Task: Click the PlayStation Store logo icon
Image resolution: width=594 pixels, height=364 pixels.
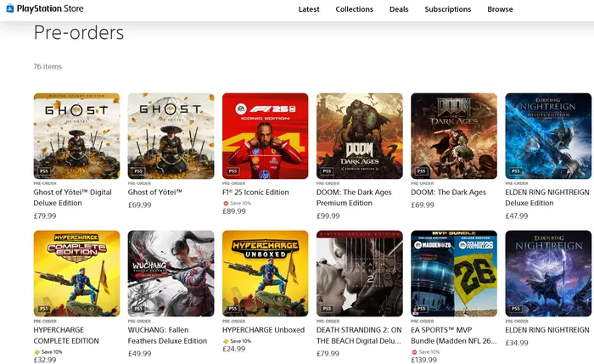Action: click(10, 8)
